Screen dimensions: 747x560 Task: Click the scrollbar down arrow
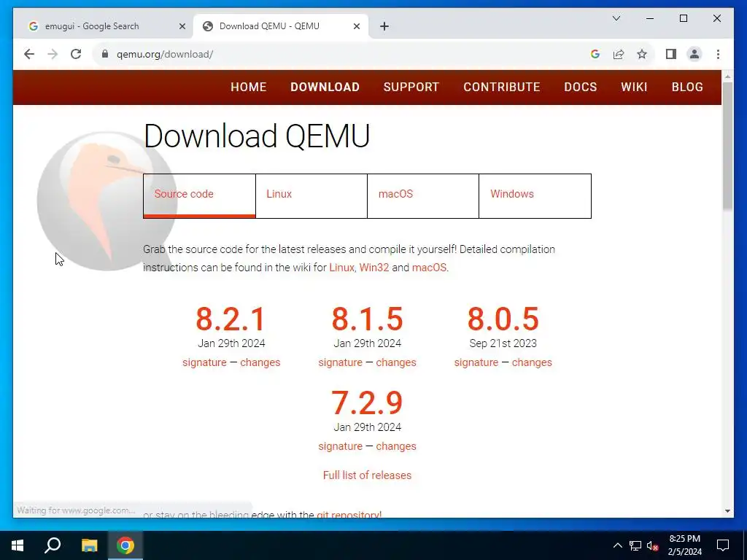[x=727, y=511]
